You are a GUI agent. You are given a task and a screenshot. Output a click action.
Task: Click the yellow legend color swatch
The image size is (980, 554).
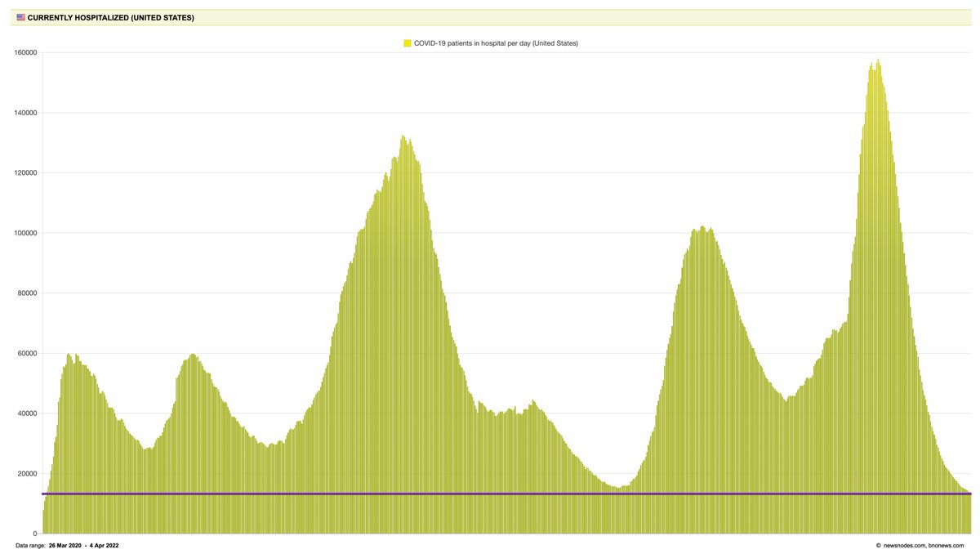coord(408,43)
